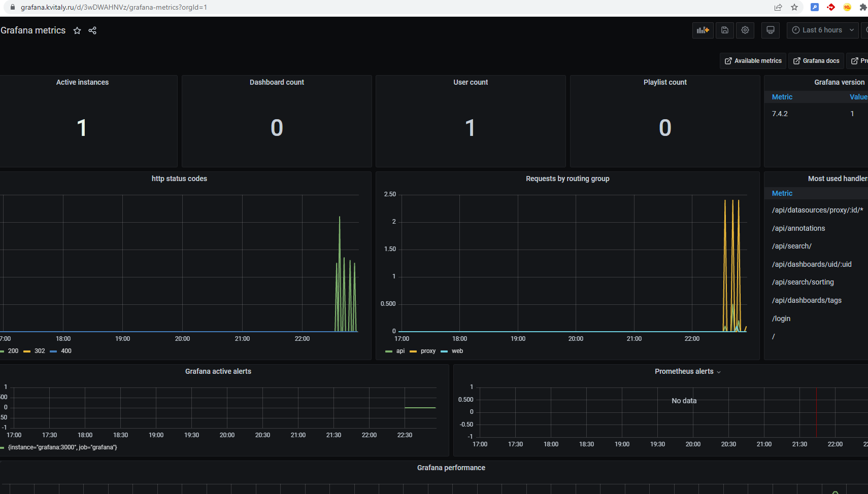Bookmark page with the browser star icon

[794, 7]
